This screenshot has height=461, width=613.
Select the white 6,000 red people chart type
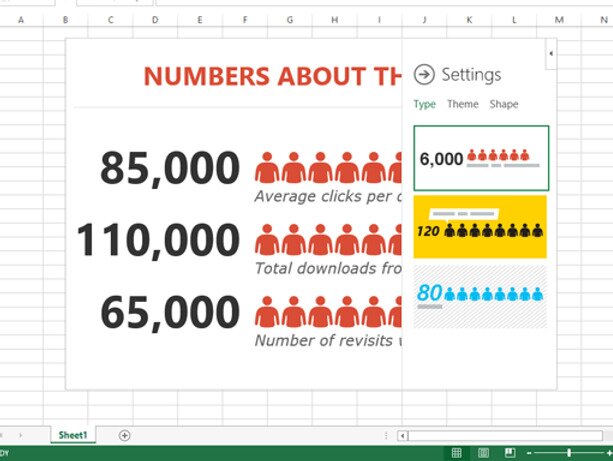pos(481,158)
